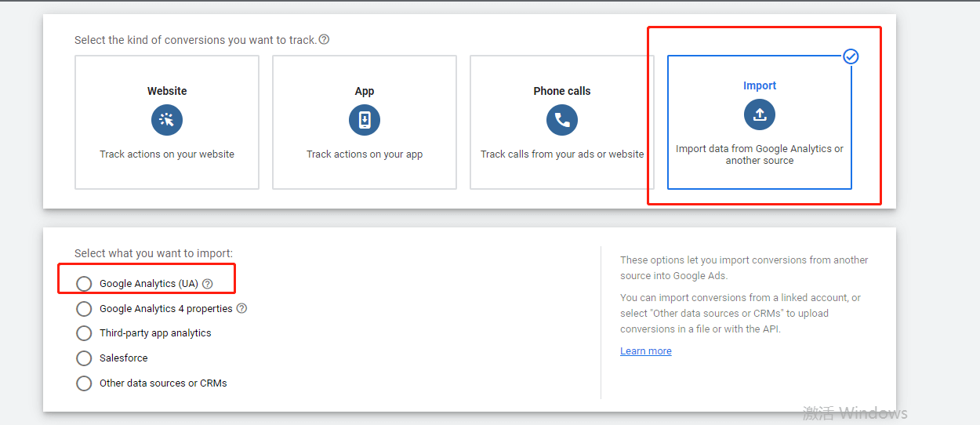
Task: Open help icon next to Google Analytics 4 properties
Action: point(241,308)
